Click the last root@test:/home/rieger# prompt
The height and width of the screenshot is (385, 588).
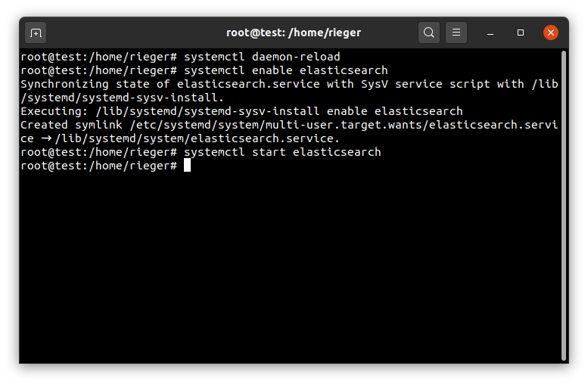coord(98,166)
